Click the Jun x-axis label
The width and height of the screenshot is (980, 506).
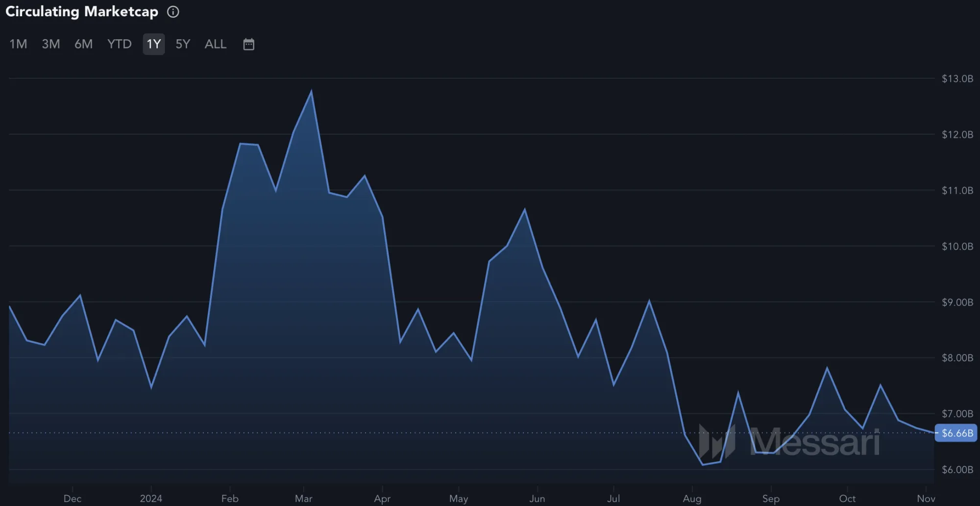pyautogui.click(x=537, y=499)
